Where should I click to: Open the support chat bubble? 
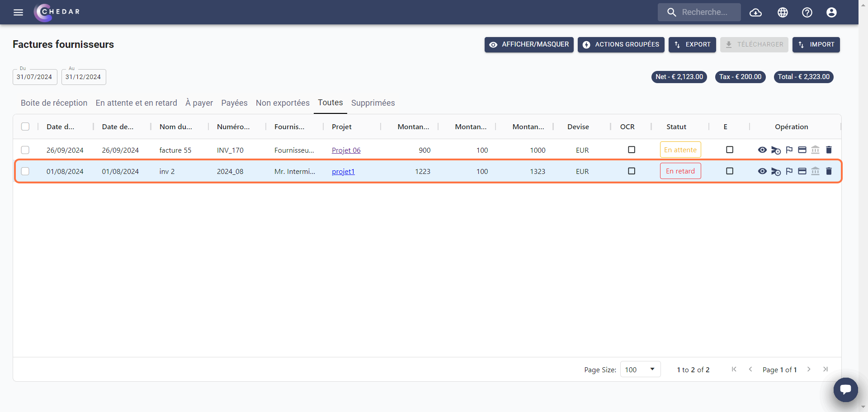(x=845, y=389)
